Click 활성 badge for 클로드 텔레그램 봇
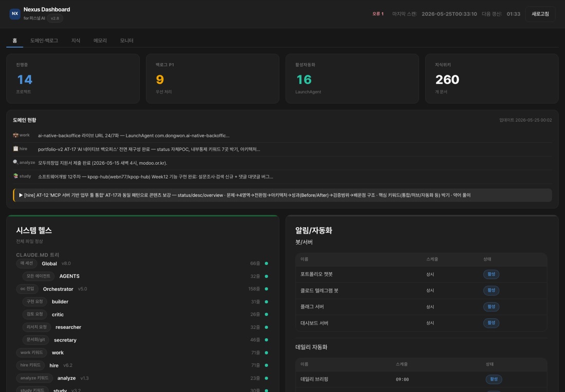 coord(491,290)
